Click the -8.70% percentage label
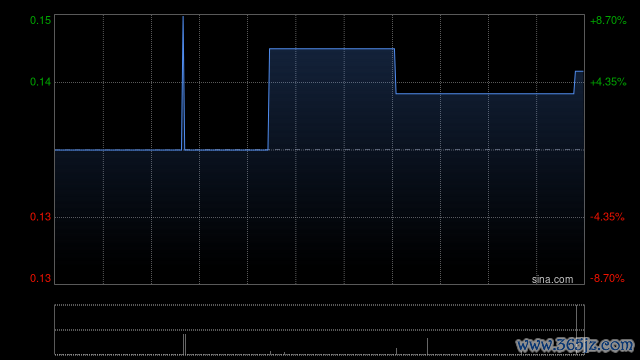640x360 pixels. [x=607, y=279]
